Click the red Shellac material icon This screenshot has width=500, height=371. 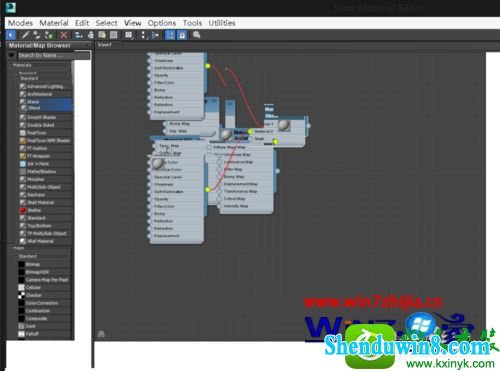pos(23,210)
